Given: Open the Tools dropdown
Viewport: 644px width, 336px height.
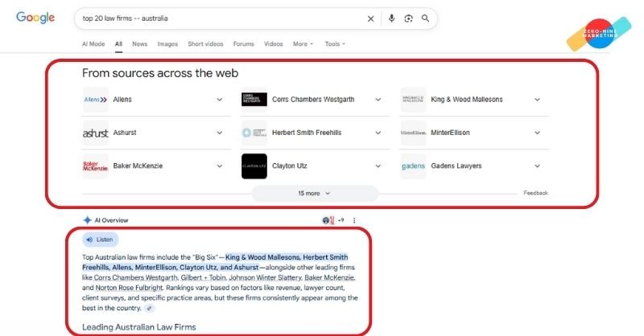Looking at the screenshot, I should (335, 44).
